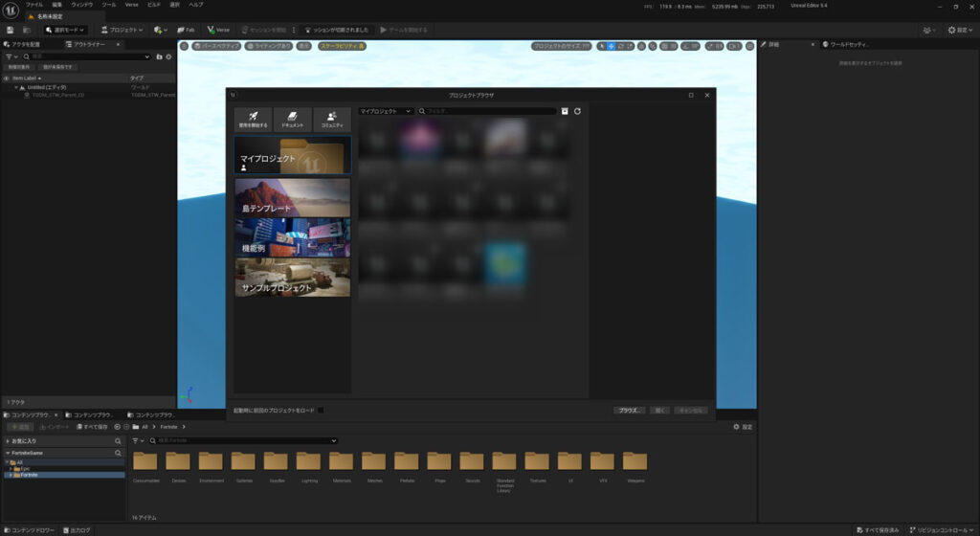Screen dimensions: 980x536
Task: Click the search icon in FortniteGame row
Action: click(x=118, y=453)
